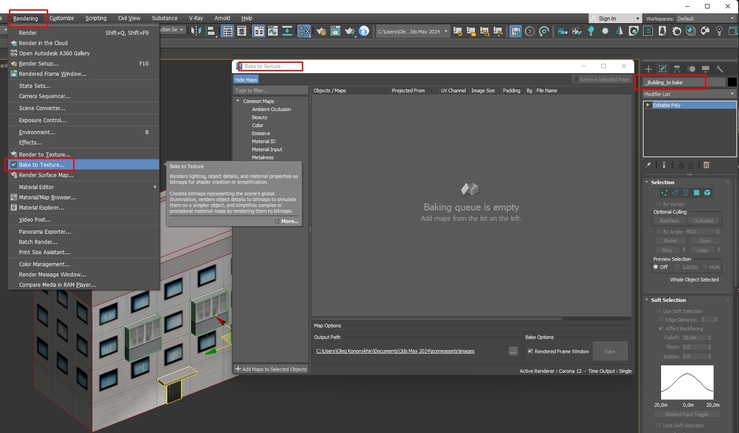Click the Pin Stack icon
This screenshot has height=433, width=739.
649,165
